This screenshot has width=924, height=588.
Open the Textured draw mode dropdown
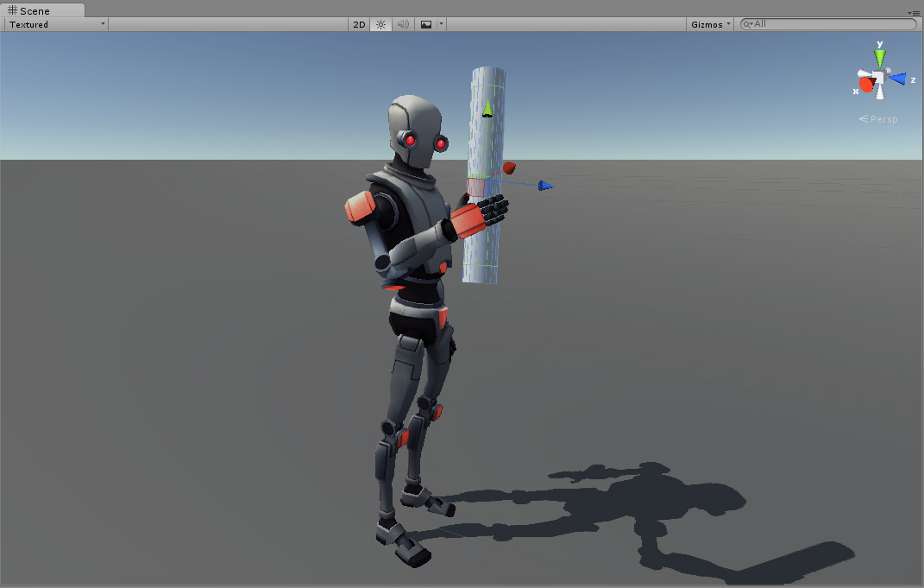[54, 23]
